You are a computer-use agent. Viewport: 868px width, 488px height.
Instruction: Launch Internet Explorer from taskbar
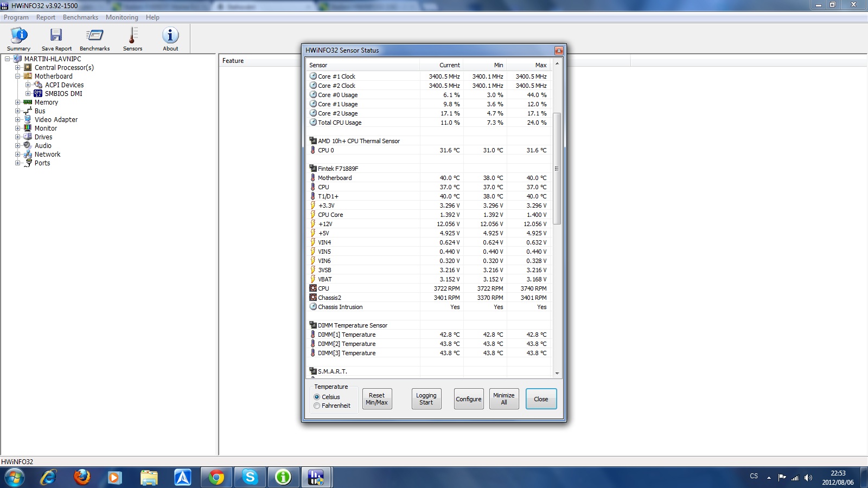48,477
